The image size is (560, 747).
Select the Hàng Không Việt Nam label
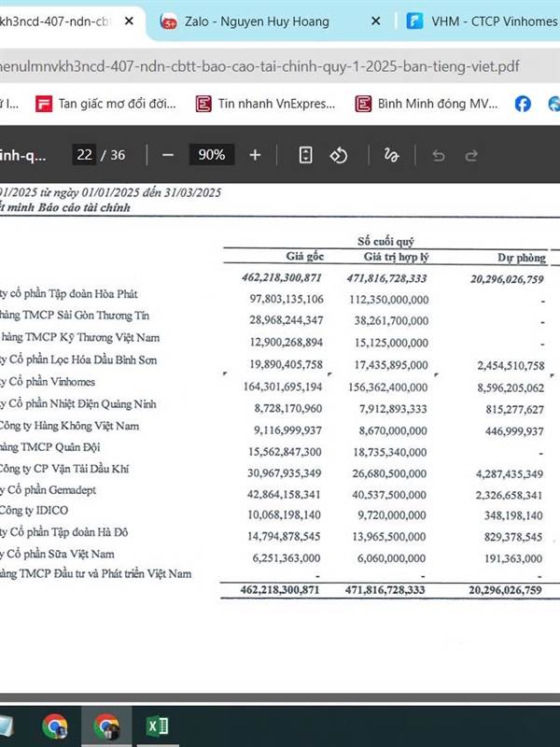coord(69,426)
